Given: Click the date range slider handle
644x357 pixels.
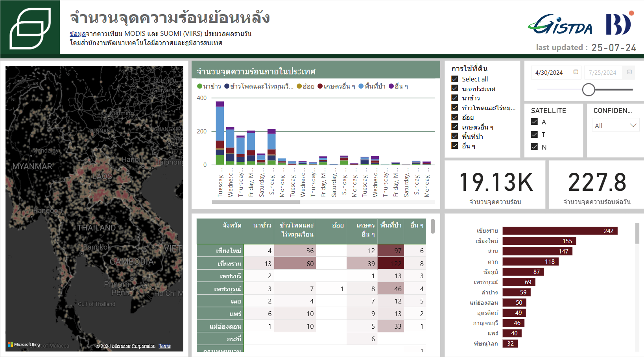Looking at the screenshot, I should click(x=589, y=90).
